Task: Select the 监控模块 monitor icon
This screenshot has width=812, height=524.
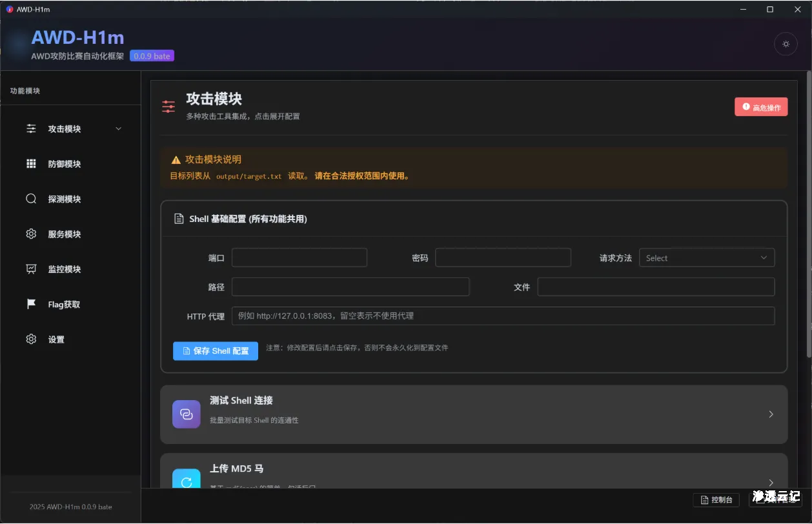Action: coord(30,269)
